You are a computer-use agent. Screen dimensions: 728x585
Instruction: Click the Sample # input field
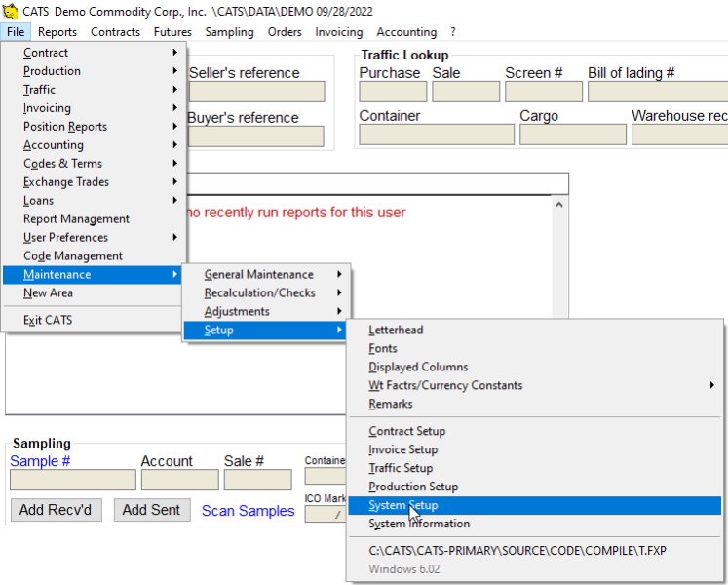(73, 480)
